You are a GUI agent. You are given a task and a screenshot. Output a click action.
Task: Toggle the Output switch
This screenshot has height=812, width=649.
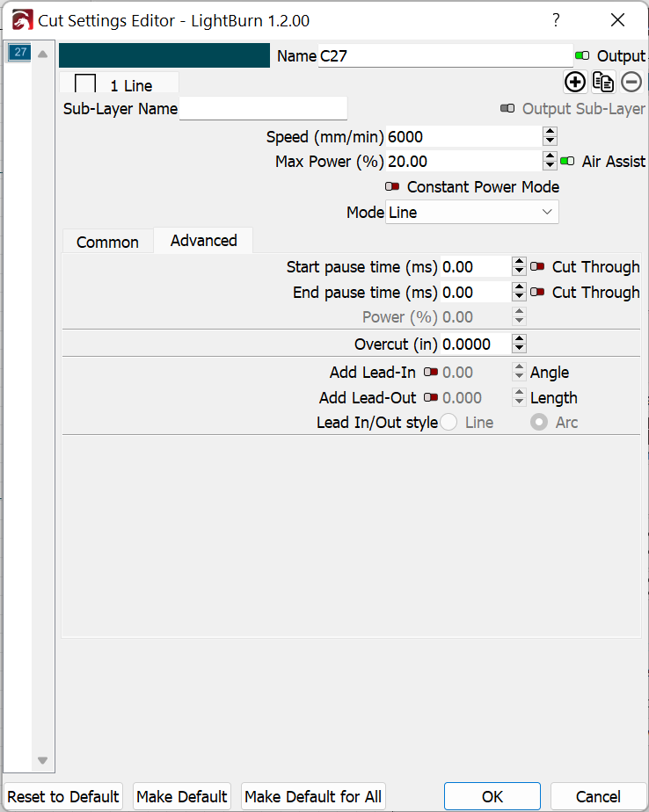(582, 55)
